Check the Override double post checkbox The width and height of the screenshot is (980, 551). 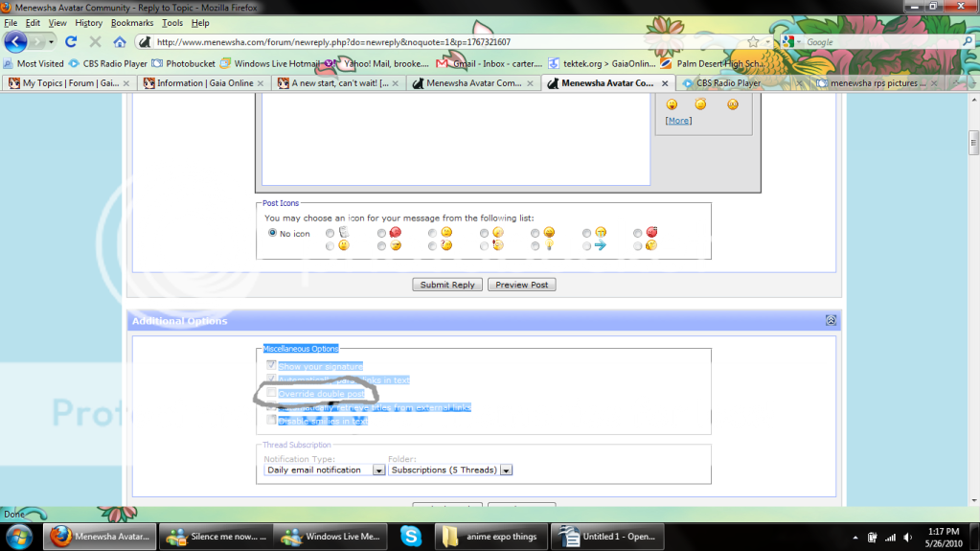tap(273, 393)
